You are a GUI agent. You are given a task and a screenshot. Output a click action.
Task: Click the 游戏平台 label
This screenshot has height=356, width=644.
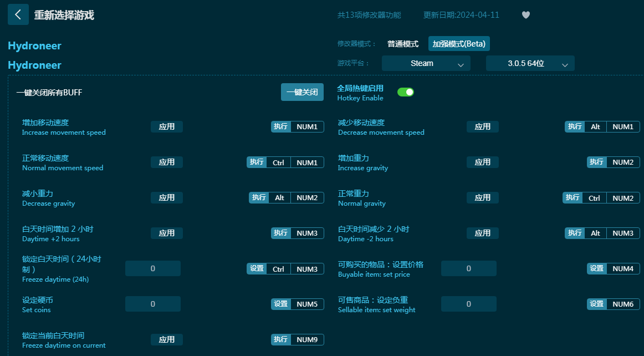click(x=353, y=63)
